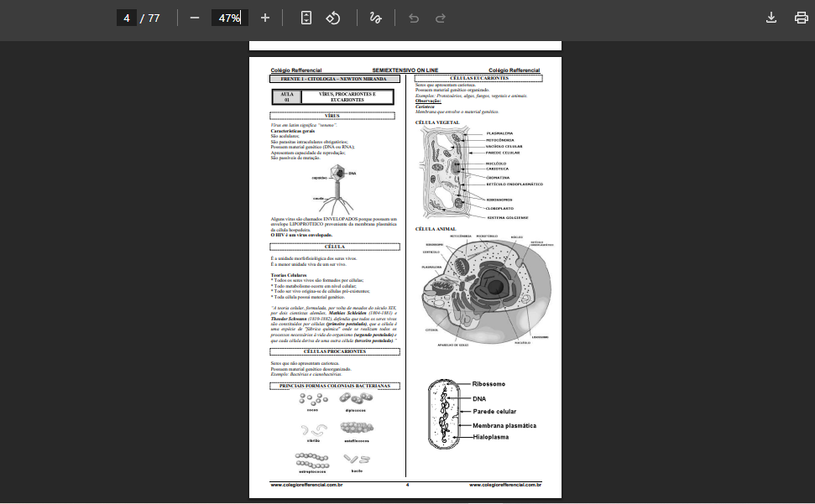Print the document

[801, 18]
